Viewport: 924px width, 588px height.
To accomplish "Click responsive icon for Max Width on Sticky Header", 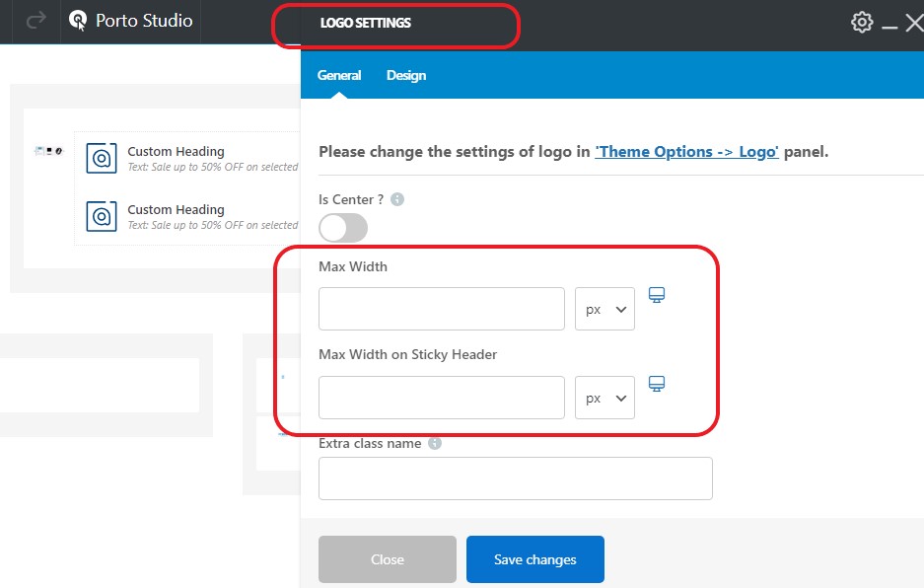I will 657,384.
